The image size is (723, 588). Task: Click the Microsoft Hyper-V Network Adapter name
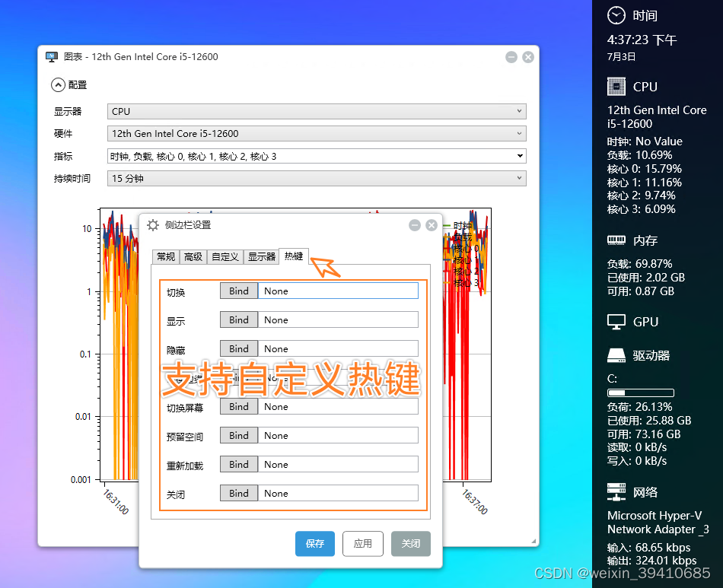point(658,523)
